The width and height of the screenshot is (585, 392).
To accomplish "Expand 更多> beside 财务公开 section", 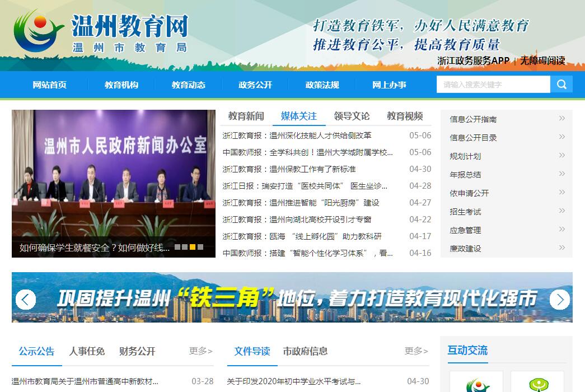I will (200, 351).
